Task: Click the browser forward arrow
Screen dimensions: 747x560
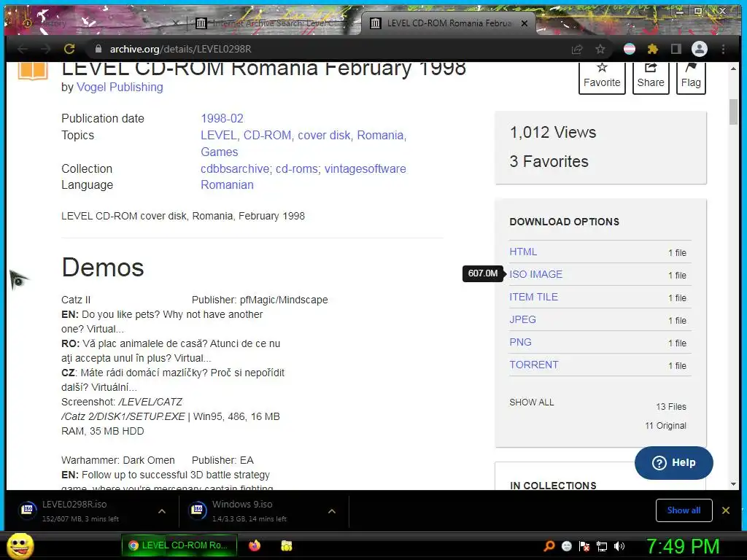Action: [x=46, y=49]
